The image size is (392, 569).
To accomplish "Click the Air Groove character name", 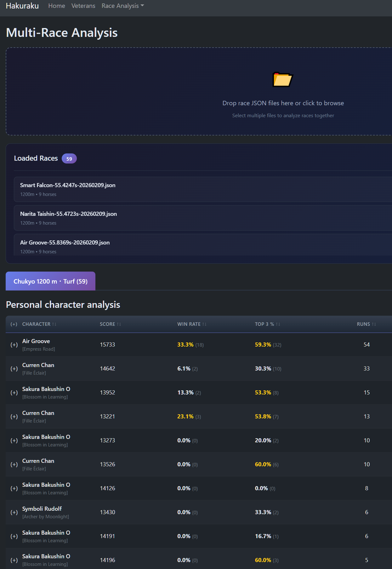I will 36,341.
